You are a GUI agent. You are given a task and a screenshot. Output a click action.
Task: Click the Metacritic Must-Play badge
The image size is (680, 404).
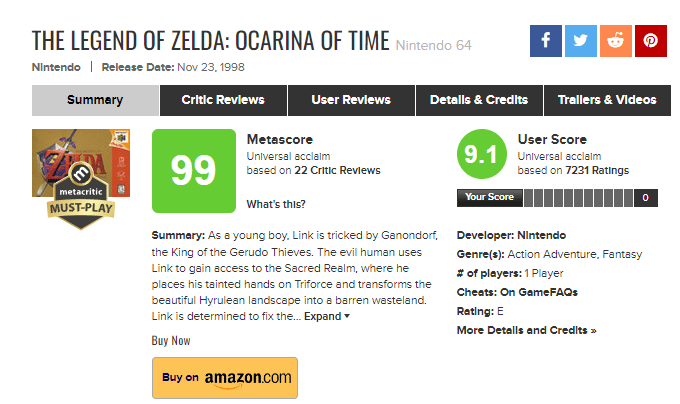pyautogui.click(x=78, y=200)
